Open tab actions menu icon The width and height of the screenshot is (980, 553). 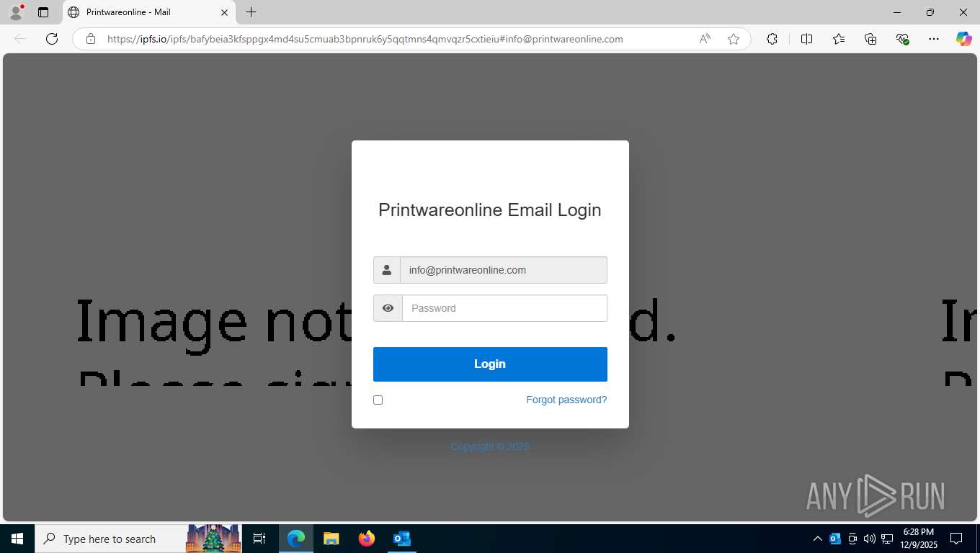43,12
